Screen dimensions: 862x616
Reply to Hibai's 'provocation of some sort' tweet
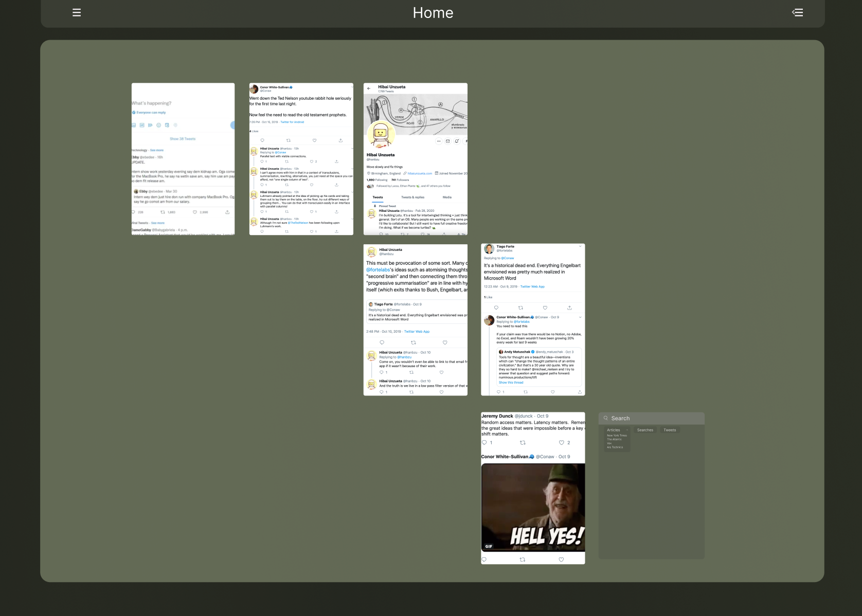tap(382, 342)
